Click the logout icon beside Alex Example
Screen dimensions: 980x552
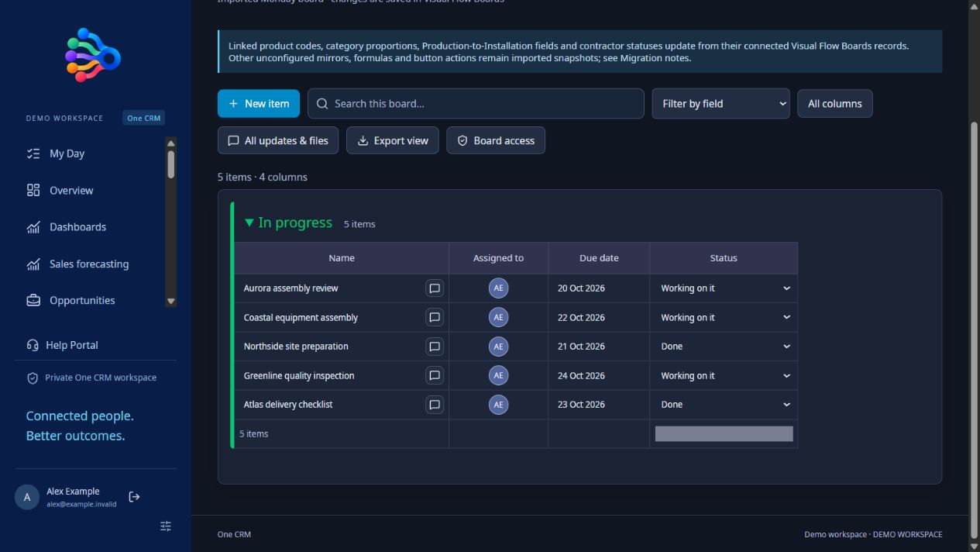tap(134, 497)
